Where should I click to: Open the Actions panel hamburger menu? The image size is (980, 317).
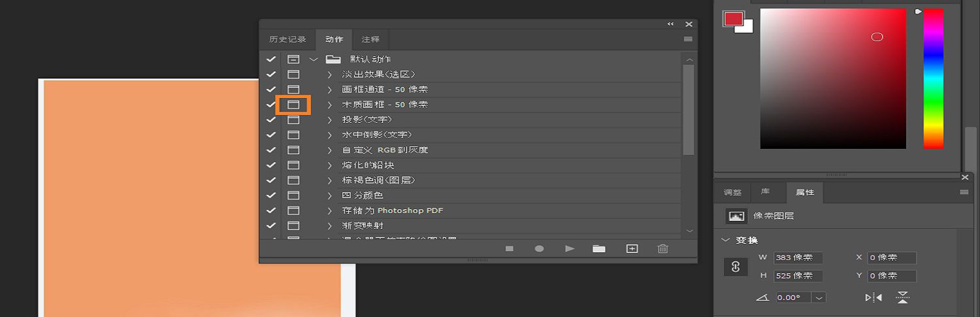tap(688, 39)
